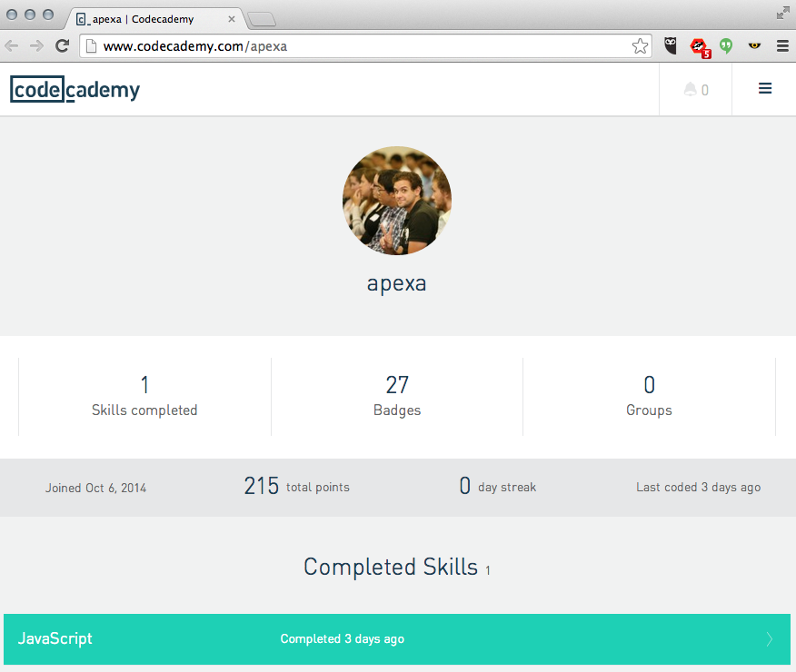Reload the page with the refresh icon
The width and height of the screenshot is (796, 672).
coord(63,46)
